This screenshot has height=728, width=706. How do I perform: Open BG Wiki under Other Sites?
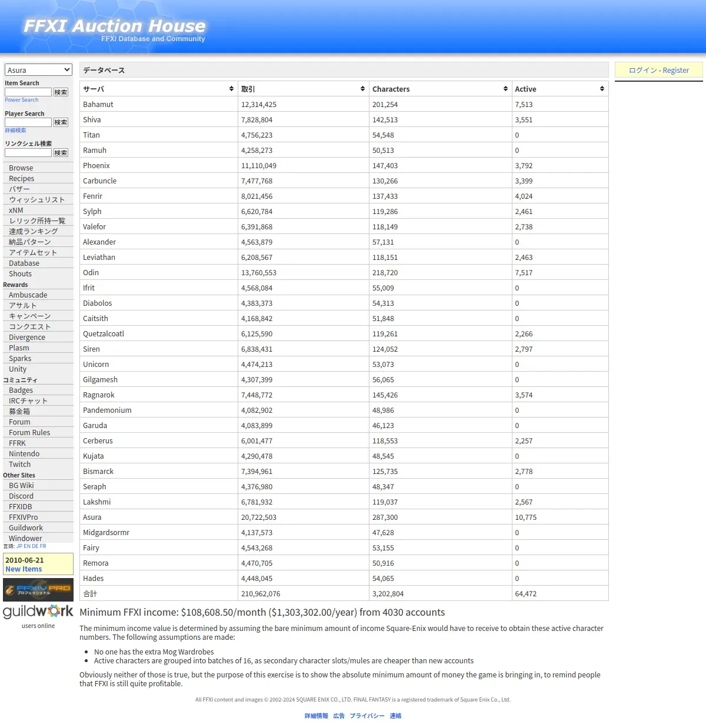(38, 485)
